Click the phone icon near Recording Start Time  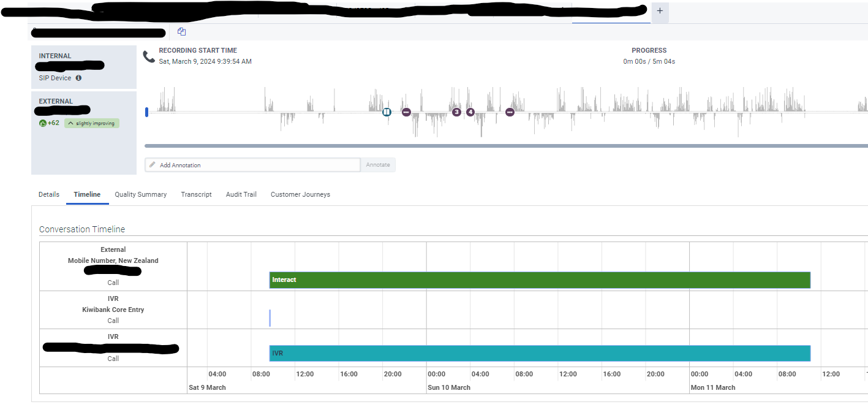click(x=148, y=56)
